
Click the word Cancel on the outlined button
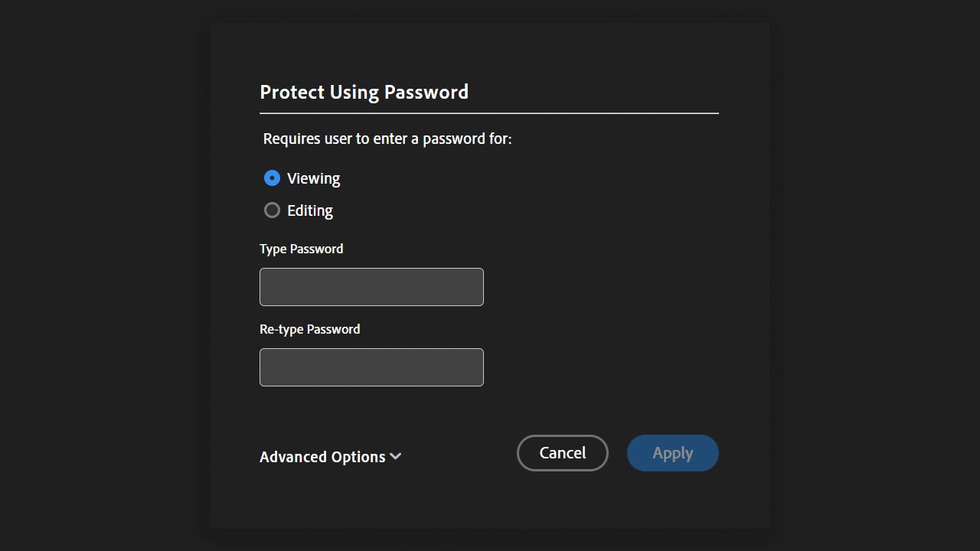tap(563, 453)
